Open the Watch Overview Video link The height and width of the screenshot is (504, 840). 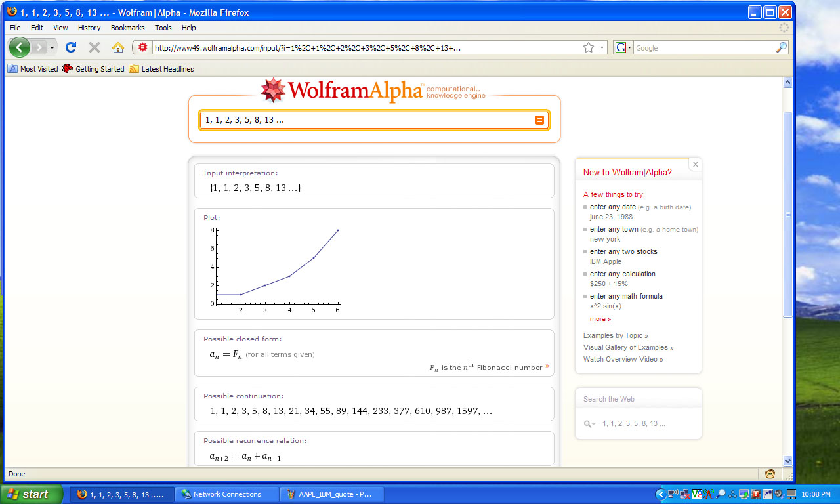(x=623, y=359)
